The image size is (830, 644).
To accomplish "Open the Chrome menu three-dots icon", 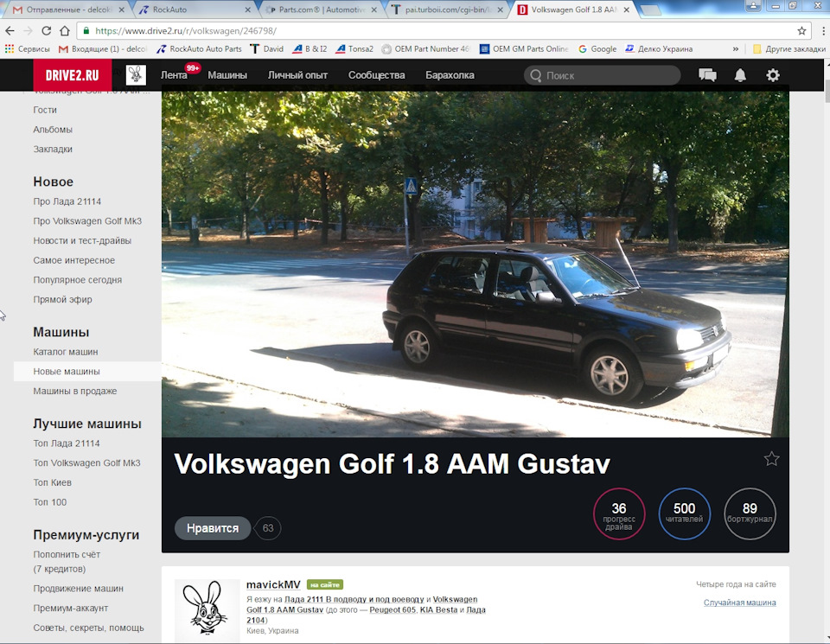I will (823, 31).
